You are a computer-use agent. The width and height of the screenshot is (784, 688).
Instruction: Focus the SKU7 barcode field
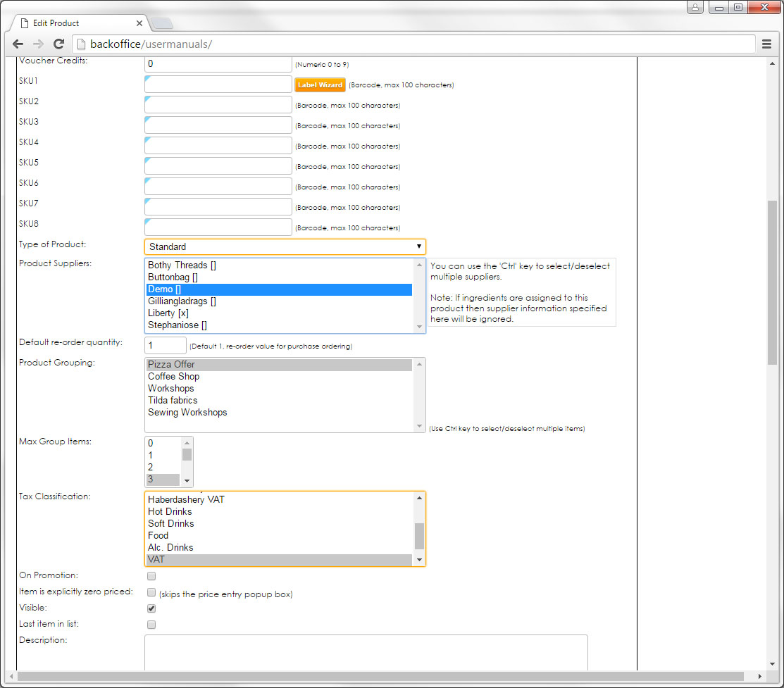[x=218, y=207]
